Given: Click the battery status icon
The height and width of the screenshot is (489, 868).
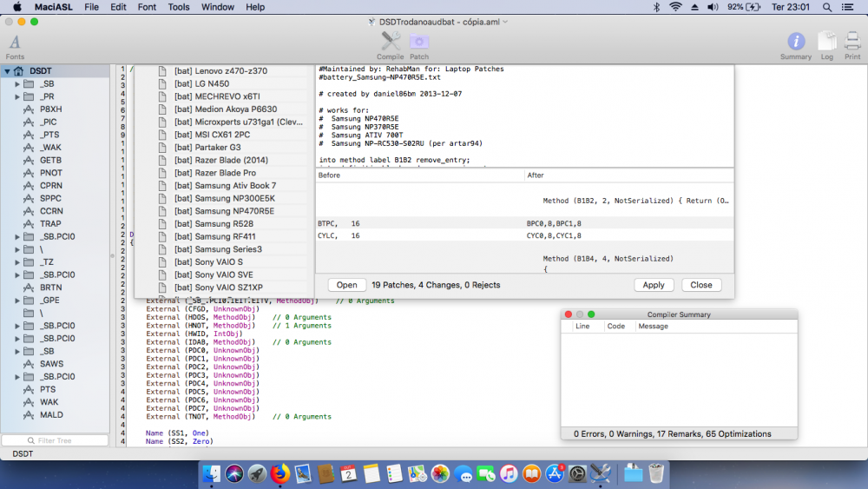Looking at the screenshot, I should point(753,7).
